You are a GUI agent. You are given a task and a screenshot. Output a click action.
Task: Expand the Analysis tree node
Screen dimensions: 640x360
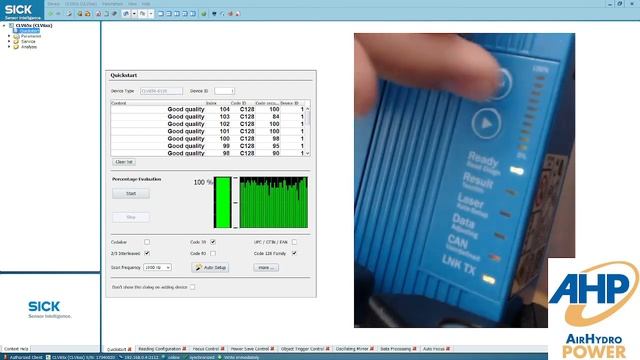pos(9,47)
